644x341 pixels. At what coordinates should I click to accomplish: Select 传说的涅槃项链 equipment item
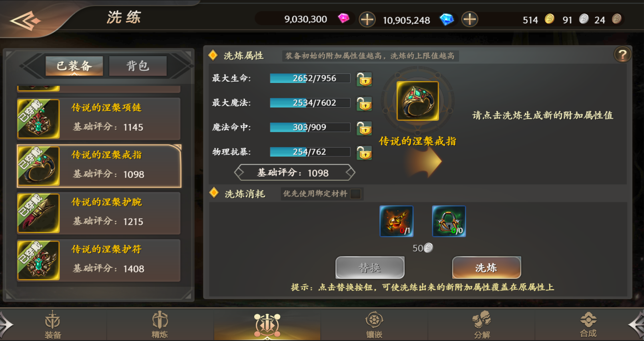98,119
